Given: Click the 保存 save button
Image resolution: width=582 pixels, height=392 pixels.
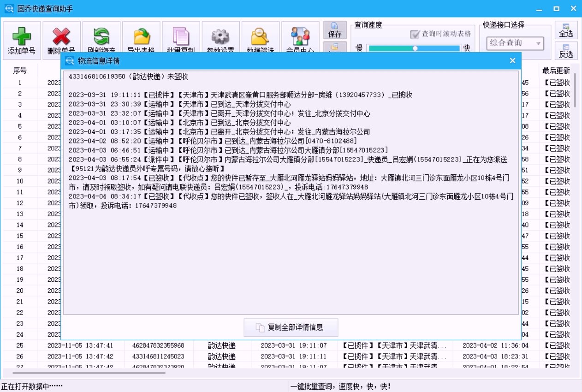Looking at the screenshot, I should [335, 30].
